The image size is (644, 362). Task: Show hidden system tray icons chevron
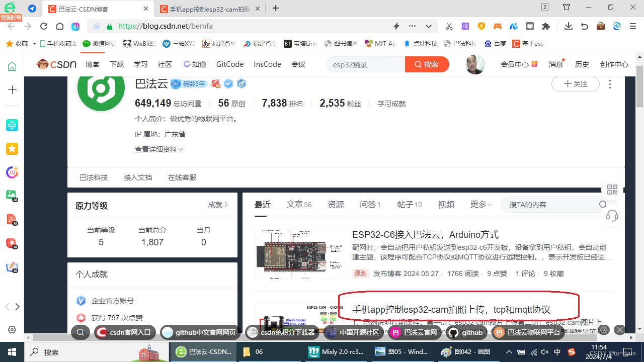[x=509, y=352]
